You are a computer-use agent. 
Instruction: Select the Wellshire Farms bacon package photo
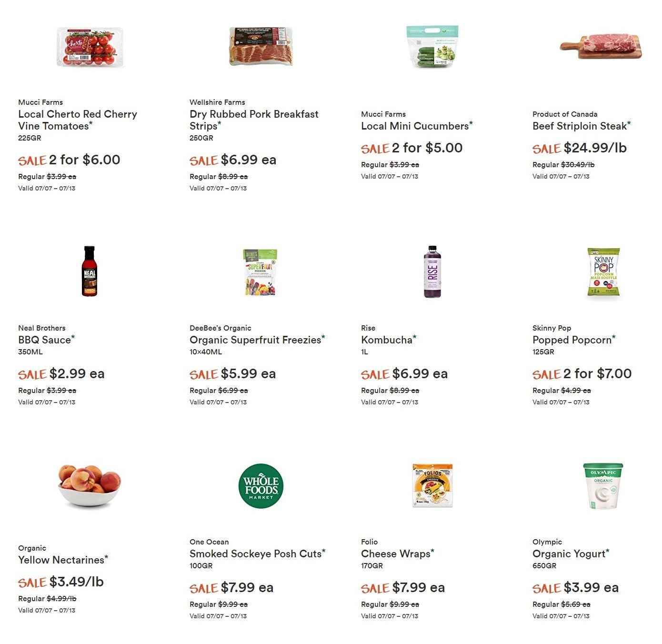point(261,46)
